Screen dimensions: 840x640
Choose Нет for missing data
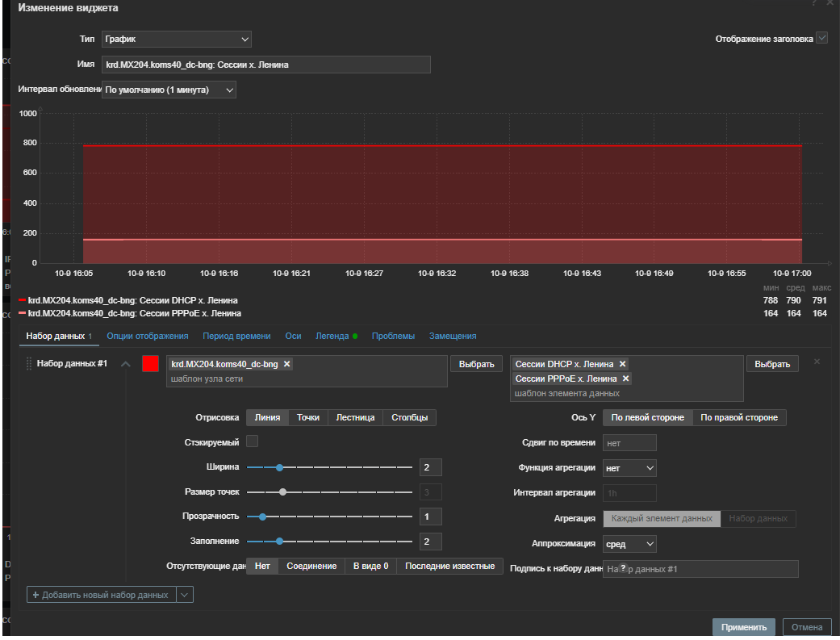point(262,566)
